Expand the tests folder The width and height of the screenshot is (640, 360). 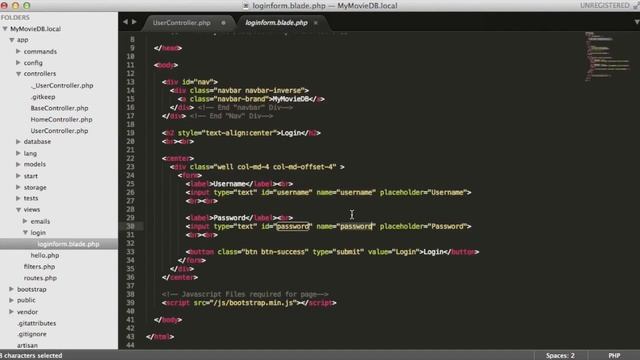[18, 198]
